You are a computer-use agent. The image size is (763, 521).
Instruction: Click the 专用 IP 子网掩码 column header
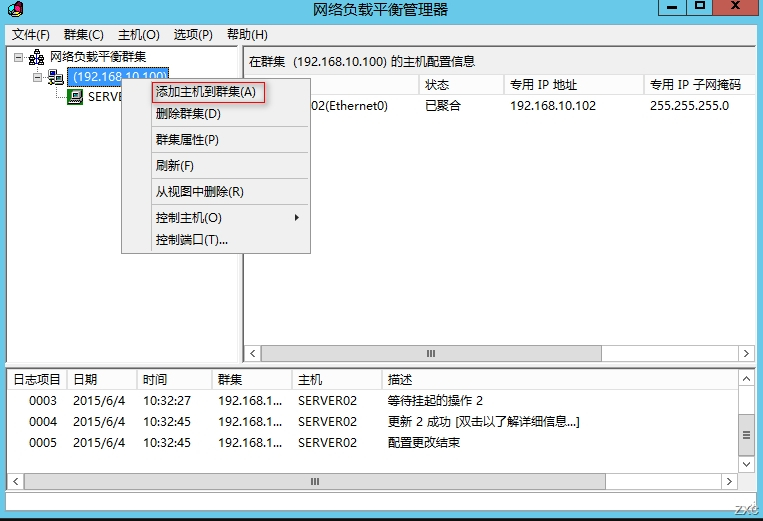(699, 85)
